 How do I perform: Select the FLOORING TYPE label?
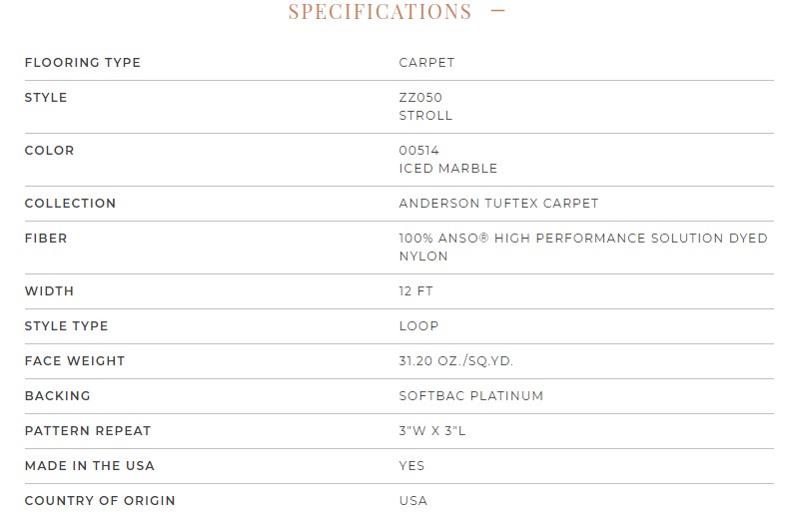[x=83, y=63]
